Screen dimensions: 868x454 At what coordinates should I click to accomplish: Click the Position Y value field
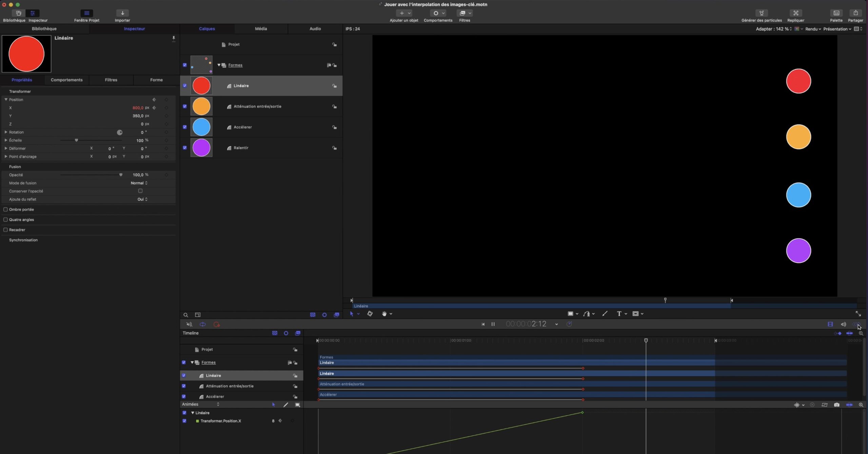[138, 116]
